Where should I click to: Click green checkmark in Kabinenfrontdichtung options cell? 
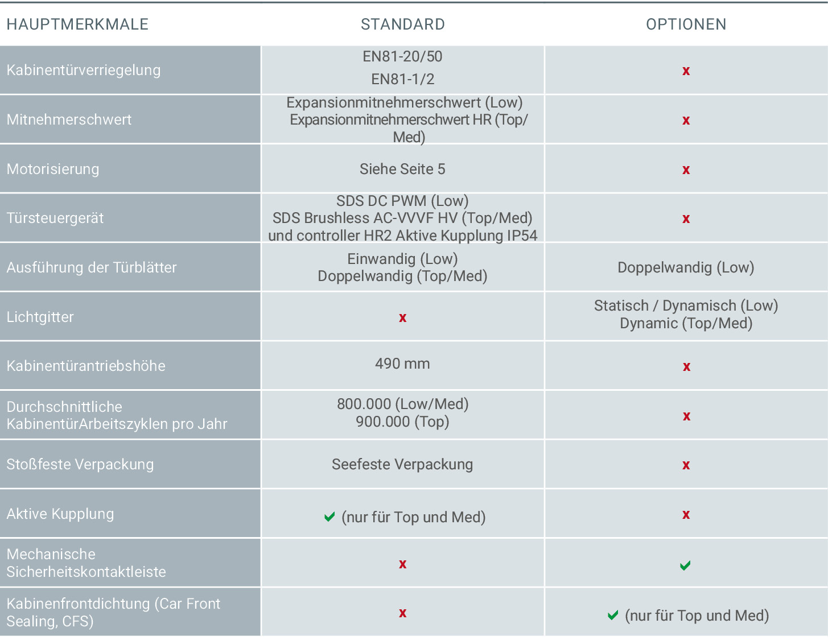pos(613,616)
